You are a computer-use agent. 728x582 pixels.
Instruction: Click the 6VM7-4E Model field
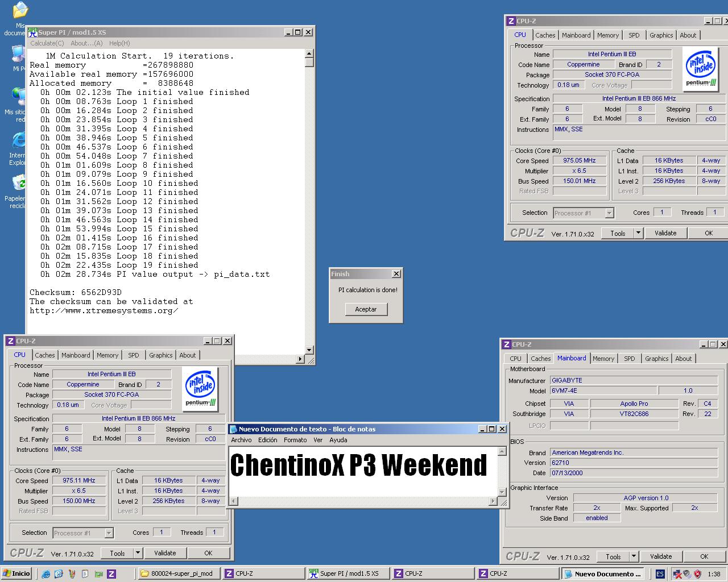[x=603, y=390]
